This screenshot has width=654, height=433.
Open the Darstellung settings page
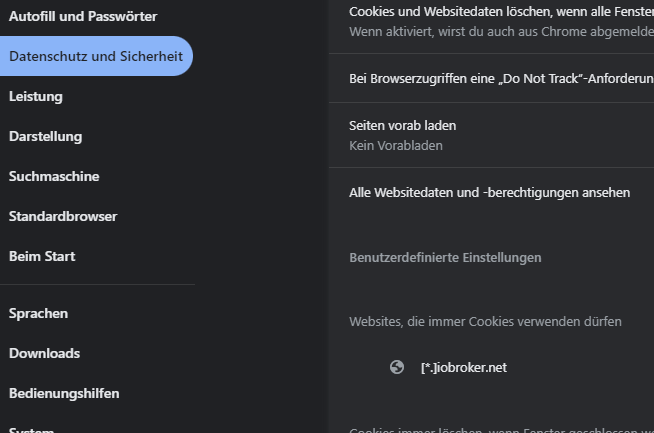(46, 137)
